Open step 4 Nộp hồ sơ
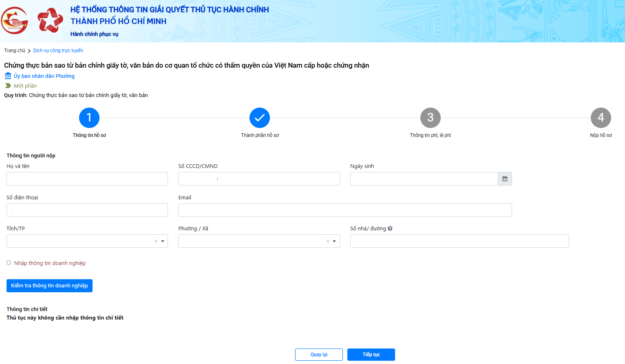 (x=601, y=118)
